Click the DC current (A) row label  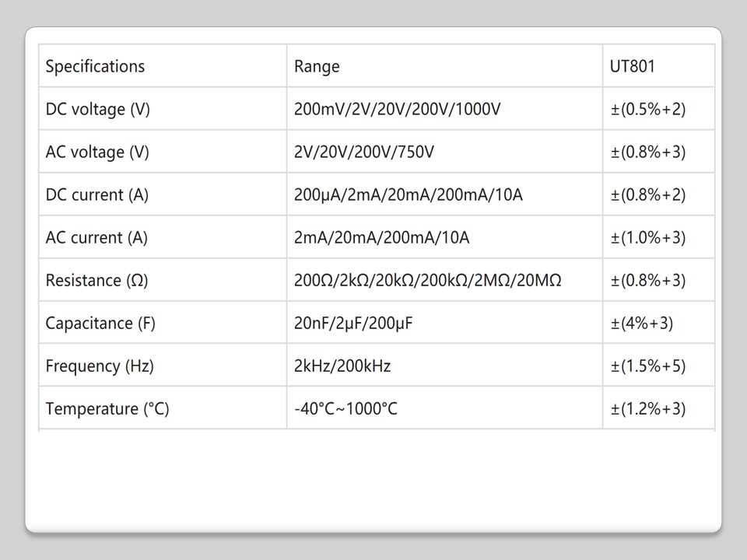(96, 194)
